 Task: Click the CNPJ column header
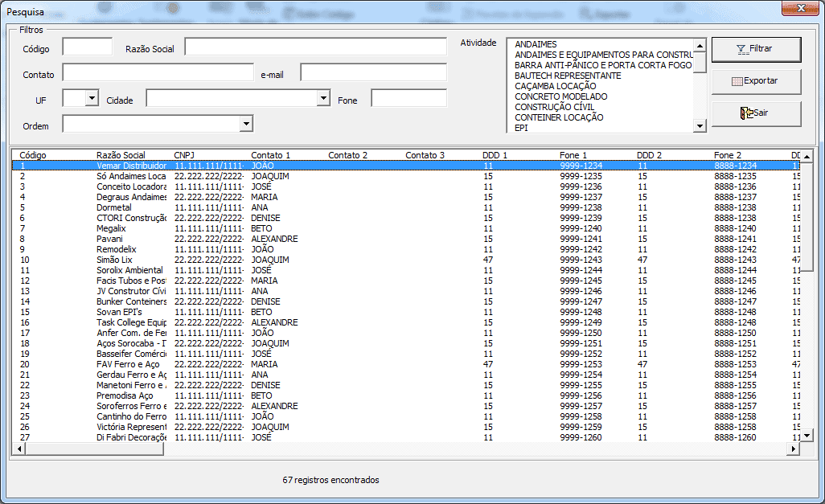184,155
